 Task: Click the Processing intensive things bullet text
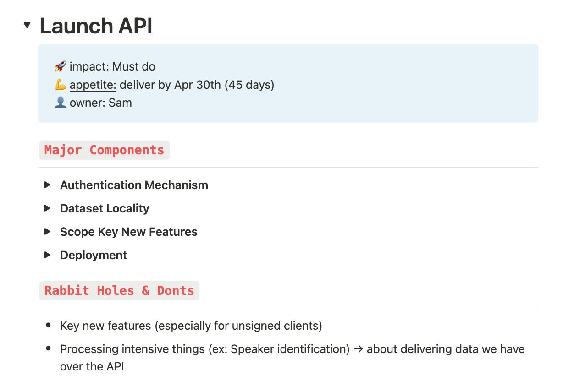pyautogui.click(x=204, y=349)
